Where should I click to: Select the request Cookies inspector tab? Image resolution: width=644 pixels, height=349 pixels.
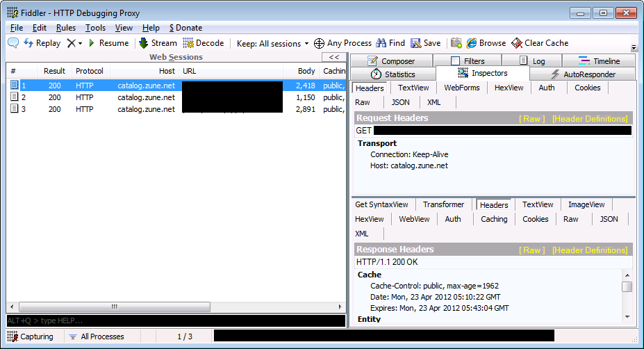click(587, 88)
